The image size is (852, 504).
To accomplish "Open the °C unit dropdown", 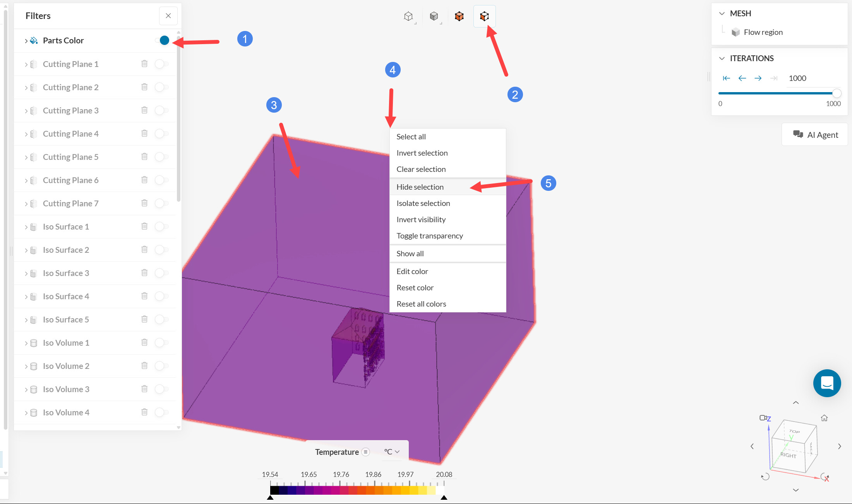I will pyautogui.click(x=392, y=452).
